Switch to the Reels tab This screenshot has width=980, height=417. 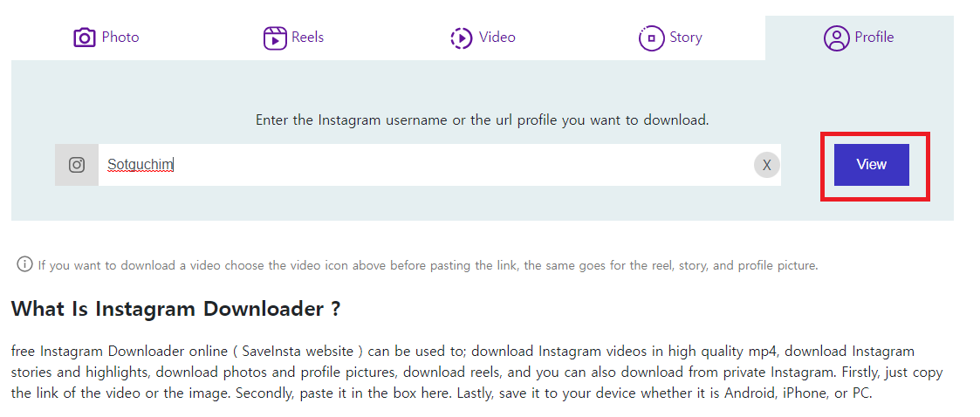tap(294, 38)
